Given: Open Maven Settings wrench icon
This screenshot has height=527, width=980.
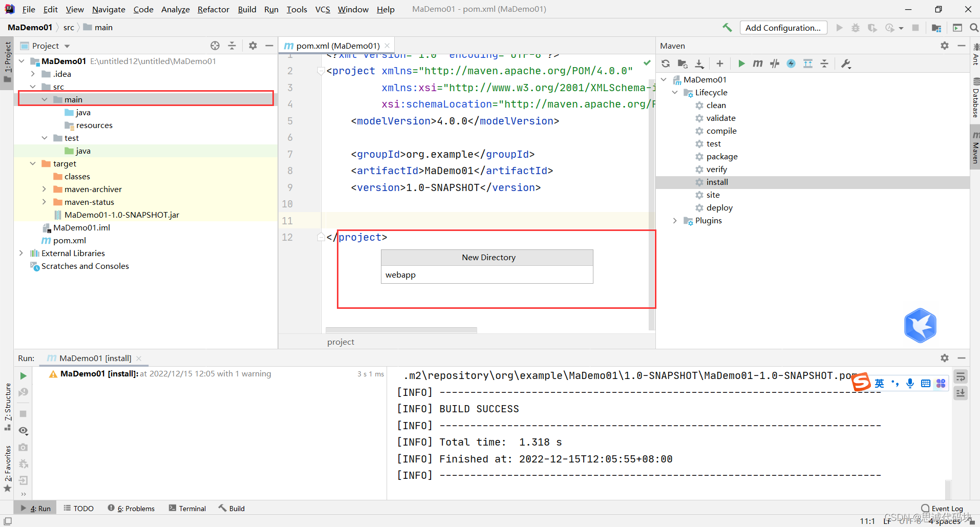Looking at the screenshot, I should [x=846, y=64].
